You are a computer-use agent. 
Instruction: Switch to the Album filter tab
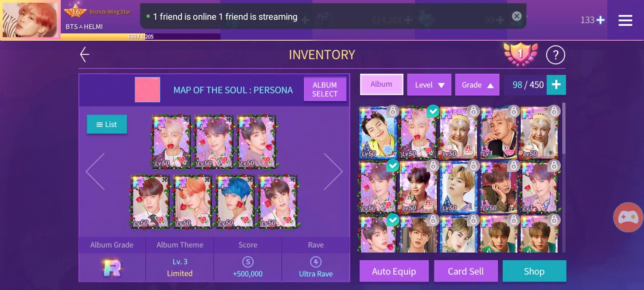point(382,84)
